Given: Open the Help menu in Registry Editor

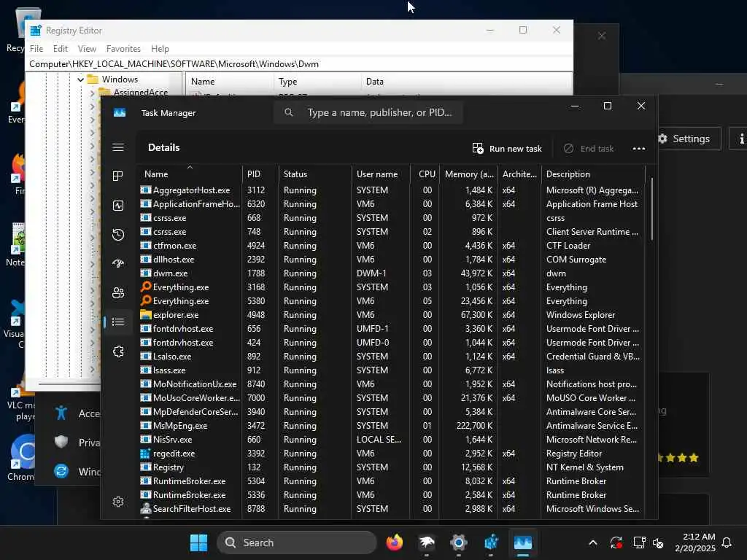Looking at the screenshot, I should tap(160, 49).
